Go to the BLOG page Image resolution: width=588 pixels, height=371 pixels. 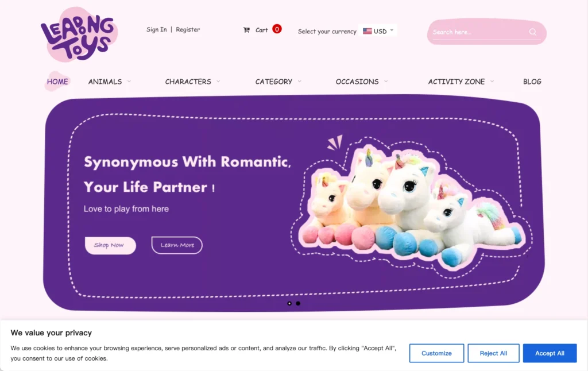532,82
